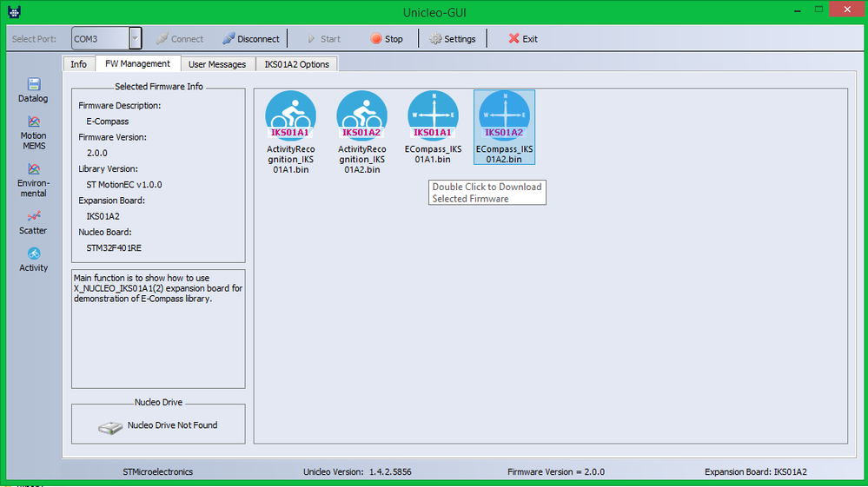
Task: Stop data acquisition with the Stop button
Action: point(387,39)
